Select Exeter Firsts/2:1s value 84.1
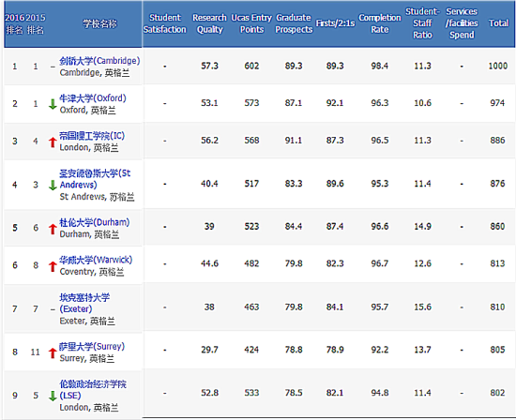 [335, 307]
